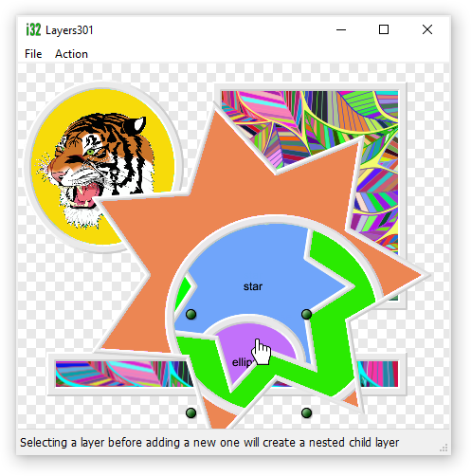Maximize the Layers301 window
The image size is (471, 476).
point(384,29)
